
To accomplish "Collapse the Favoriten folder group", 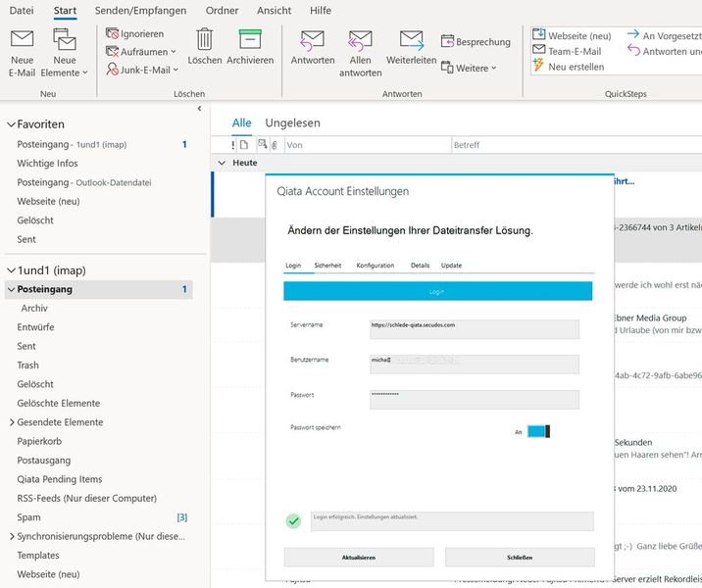I will click(x=11, y=124).
